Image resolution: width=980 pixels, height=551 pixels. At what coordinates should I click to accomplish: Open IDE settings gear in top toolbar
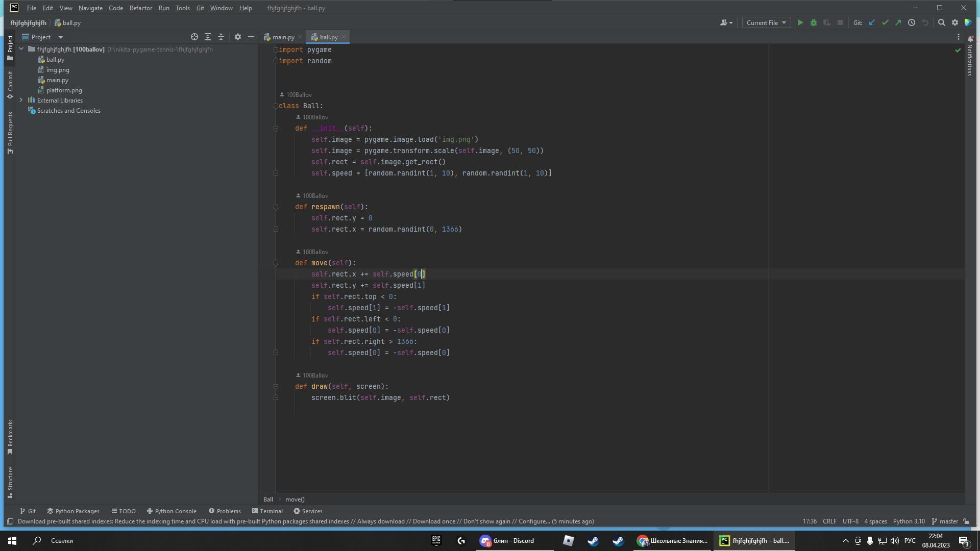tap(955, 22)
